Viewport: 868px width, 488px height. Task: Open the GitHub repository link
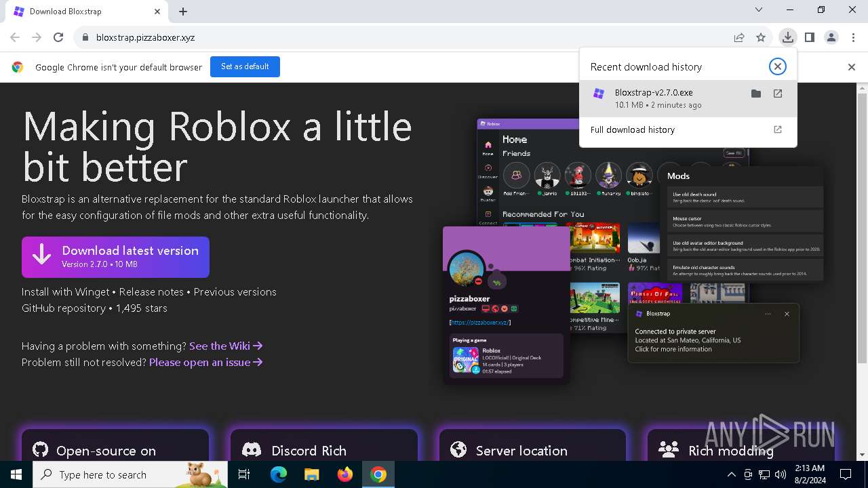tap(64, 308)
